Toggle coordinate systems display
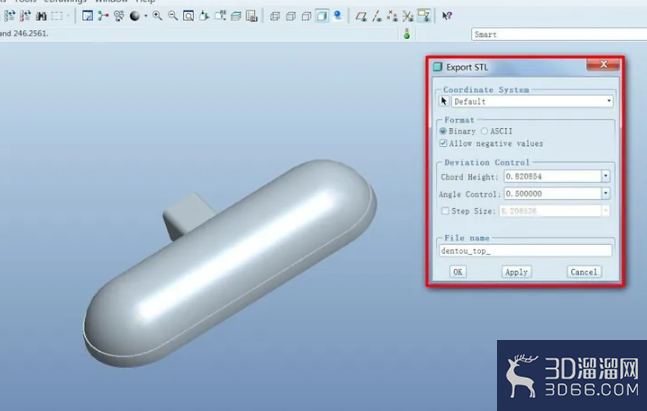The height and width of the screenshot is (411, 647). coord(408,16)
